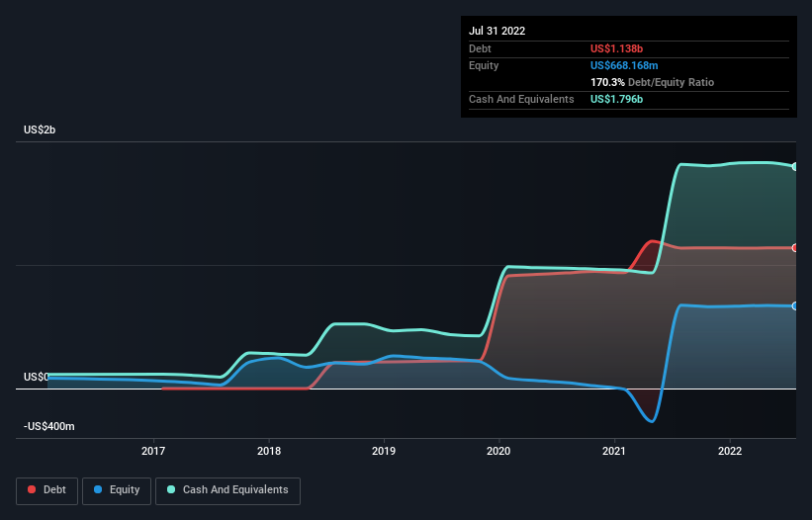Image resolution: width=812 pixels, height=520 pixels.
Task: Select the blue Equity endpoint marker
Action: [x=794, y=306]
